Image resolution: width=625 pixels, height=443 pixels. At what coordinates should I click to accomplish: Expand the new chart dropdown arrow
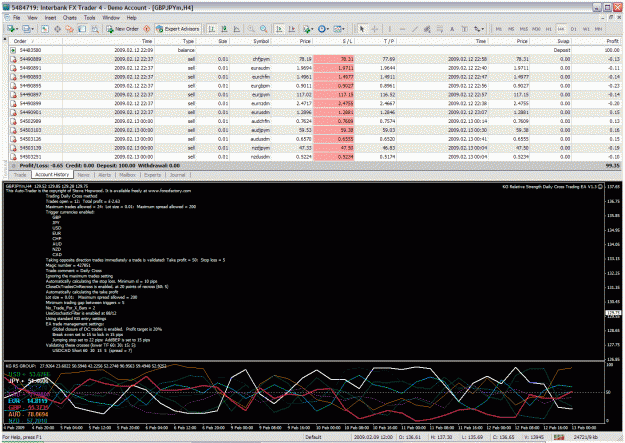(x=17, y=29)
